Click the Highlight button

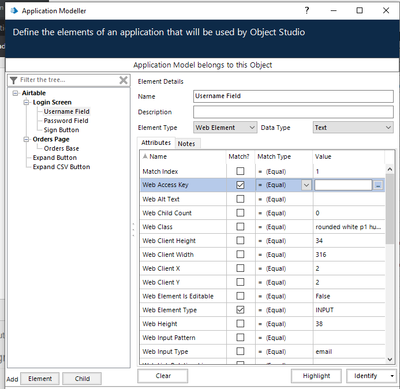316,376
